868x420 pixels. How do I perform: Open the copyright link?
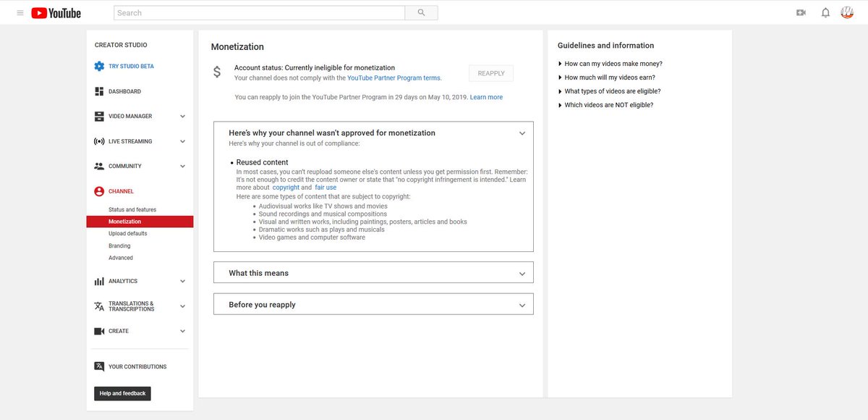coord(286,188)
